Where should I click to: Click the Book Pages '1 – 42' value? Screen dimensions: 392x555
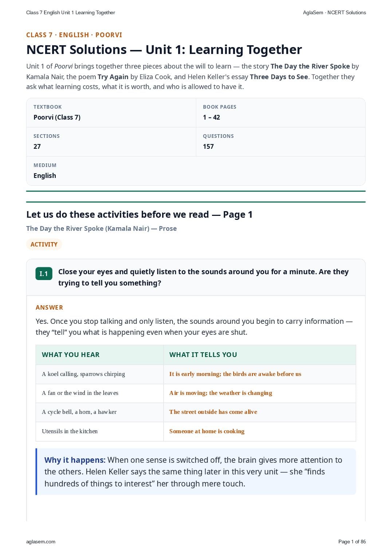pos(211,117)
